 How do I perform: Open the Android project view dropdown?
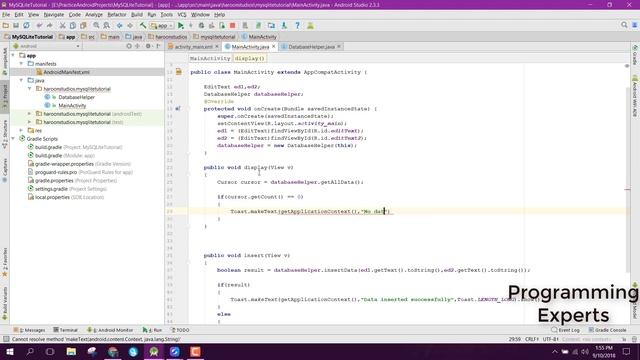click(47, 46)
